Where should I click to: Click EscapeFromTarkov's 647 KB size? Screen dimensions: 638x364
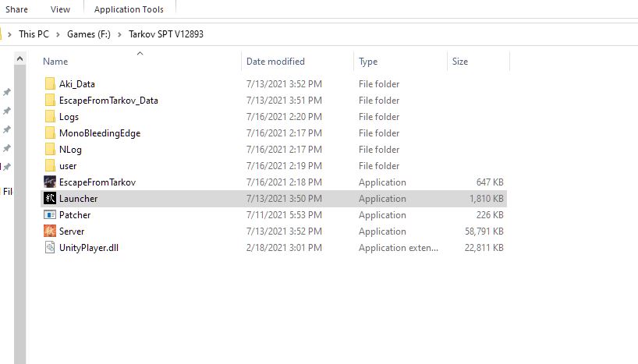[490, 182]
